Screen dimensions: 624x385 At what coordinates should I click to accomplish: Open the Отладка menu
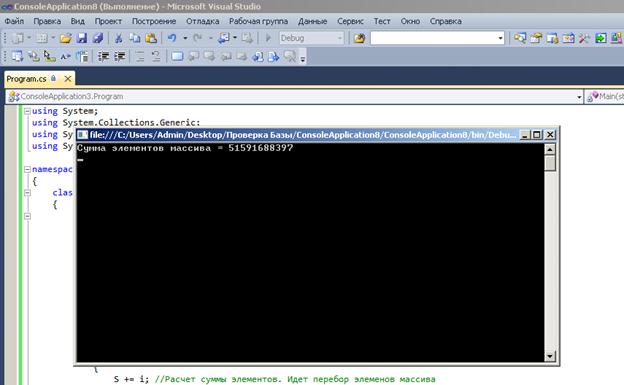(203, 21)
